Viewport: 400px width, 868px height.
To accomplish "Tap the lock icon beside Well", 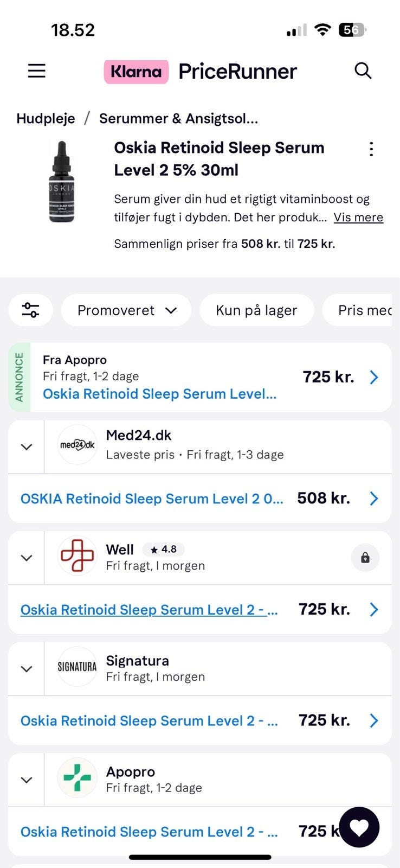I will click(x=365, y=558).
